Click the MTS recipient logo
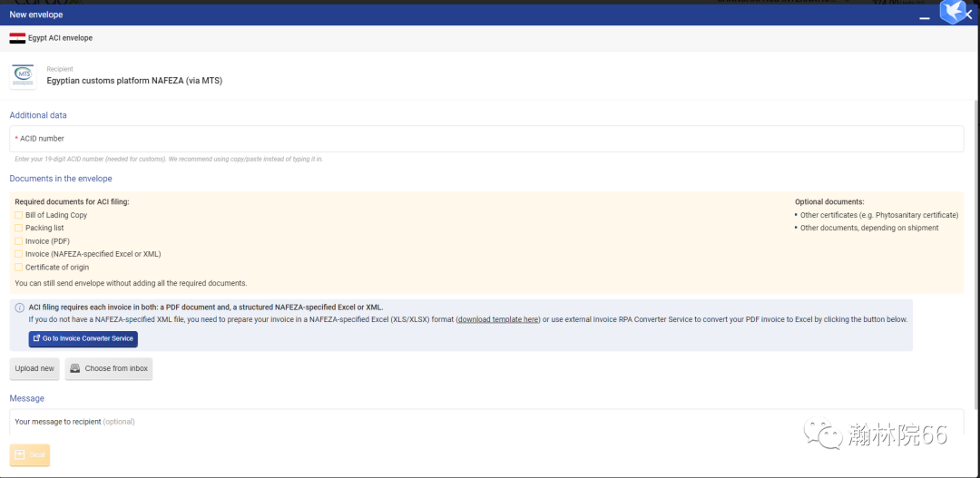The height and width of the screenshot is (478, 980). coord(23,75)
